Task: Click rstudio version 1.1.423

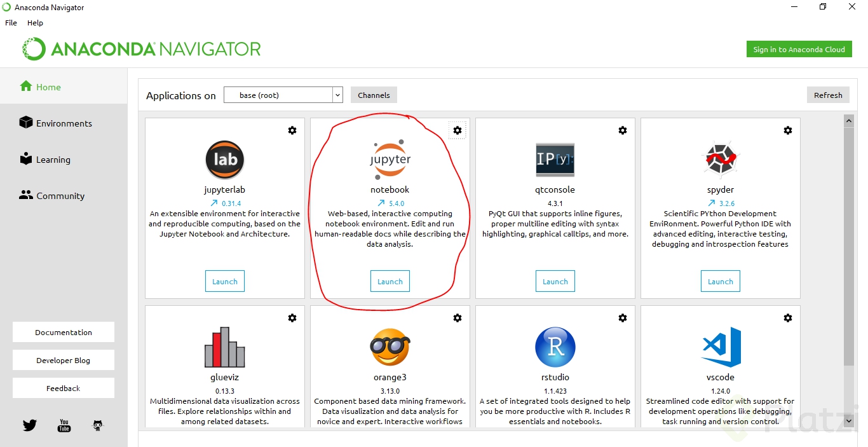Action: (555, 391)
